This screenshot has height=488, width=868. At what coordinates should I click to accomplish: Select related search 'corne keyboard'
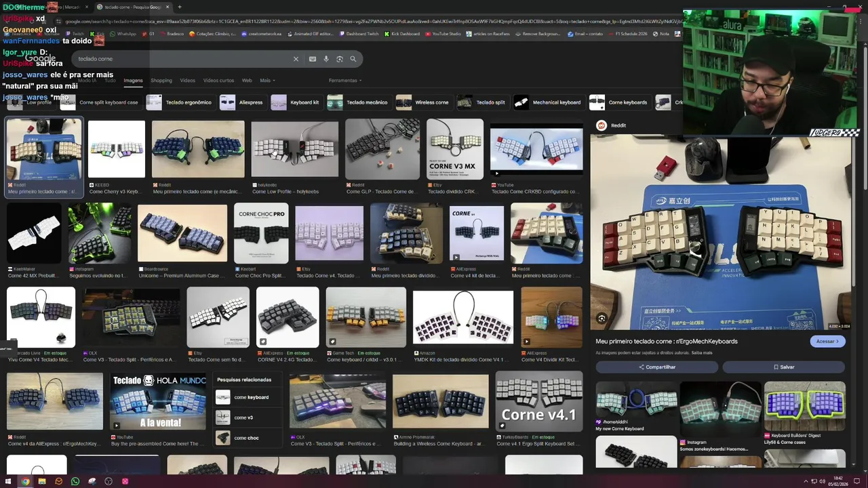point(248,397)
